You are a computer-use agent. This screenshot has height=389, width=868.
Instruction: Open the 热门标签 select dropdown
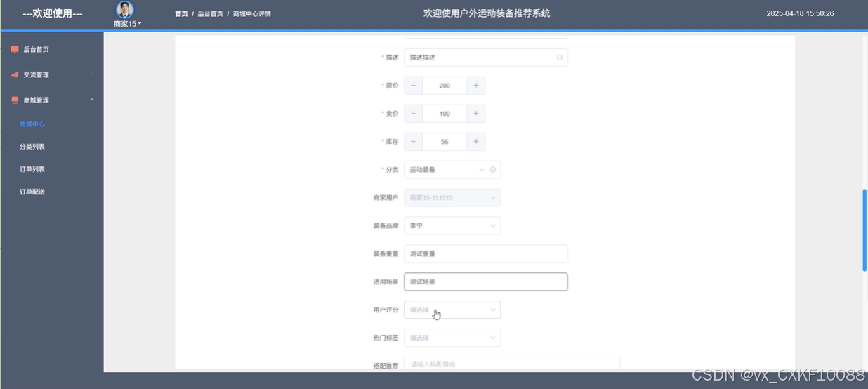452,338
